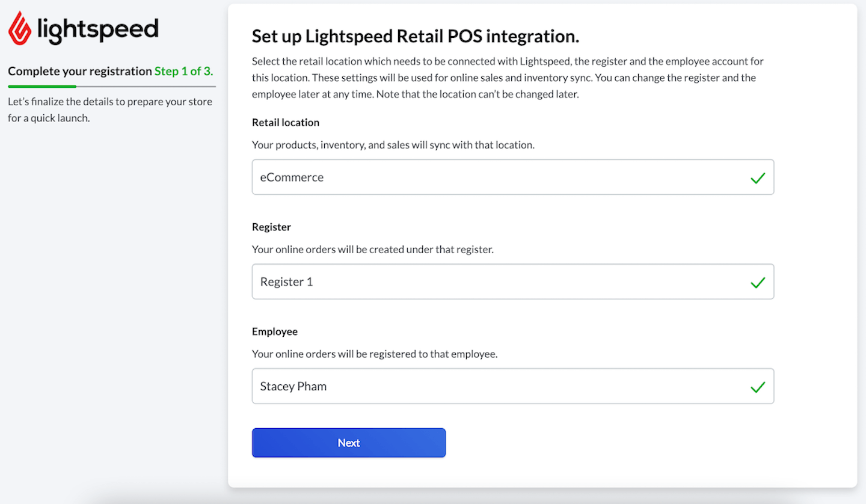Click 'Your online orders will be created' text
This screenshot has height=504, width=866.
click(x=373, y=250)
